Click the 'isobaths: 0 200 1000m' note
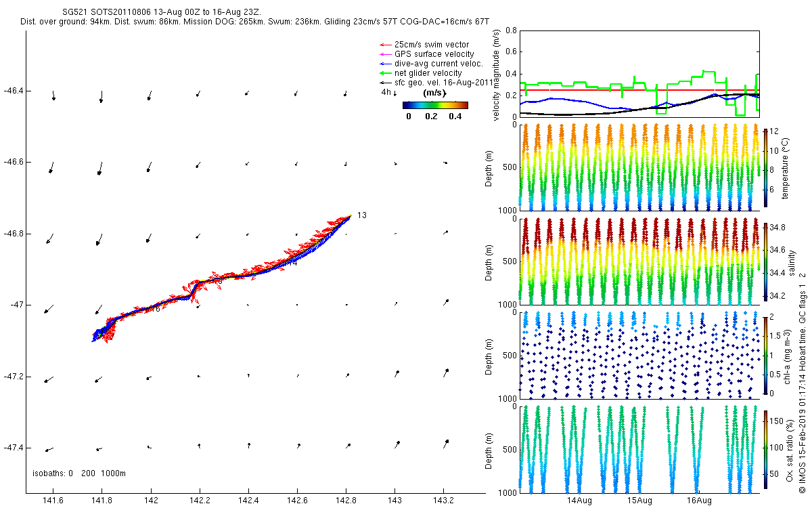Image resolution: width=812 pixels, height=508 pixels. 79,473
